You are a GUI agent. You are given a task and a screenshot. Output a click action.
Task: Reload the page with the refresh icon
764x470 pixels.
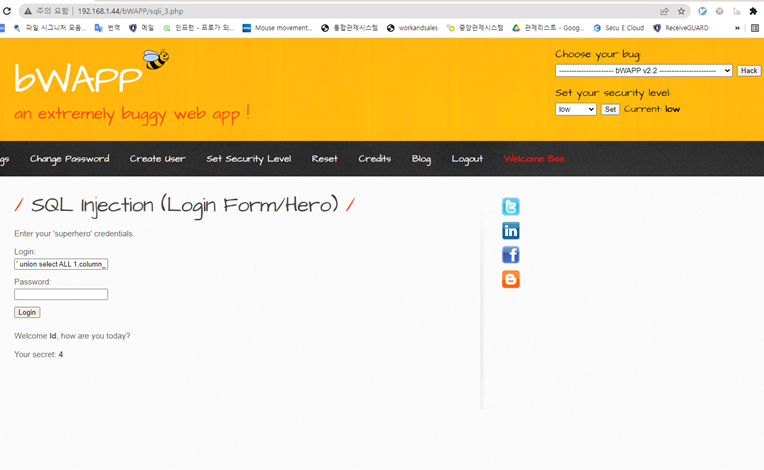(x=7, y=11)
